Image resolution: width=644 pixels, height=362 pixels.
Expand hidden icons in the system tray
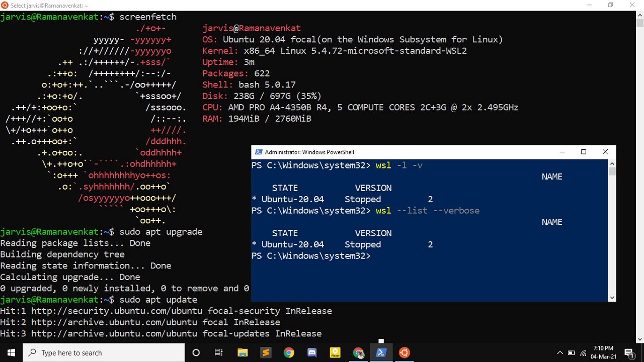560,353
